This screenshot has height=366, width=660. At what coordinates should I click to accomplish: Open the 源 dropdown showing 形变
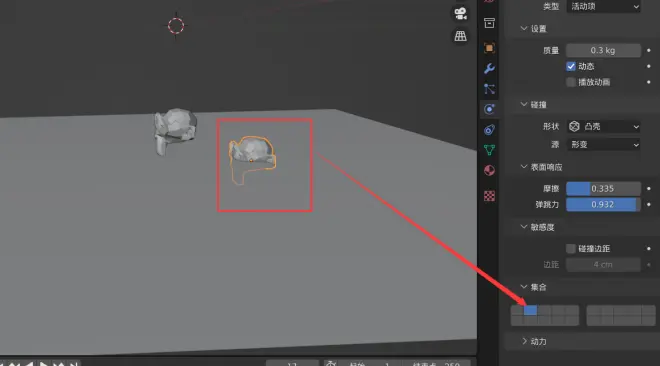pos(604,144)
